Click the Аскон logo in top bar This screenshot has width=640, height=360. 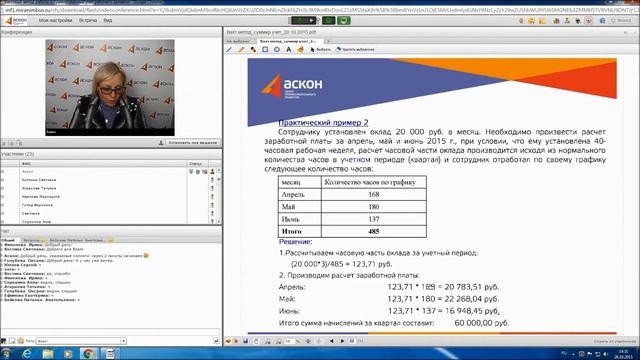tap(16, 20)
